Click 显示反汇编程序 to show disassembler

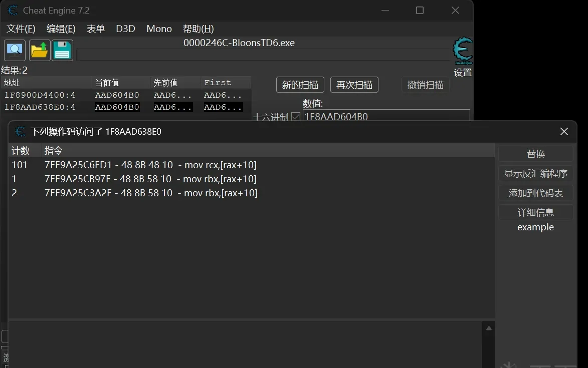point(535,173)
